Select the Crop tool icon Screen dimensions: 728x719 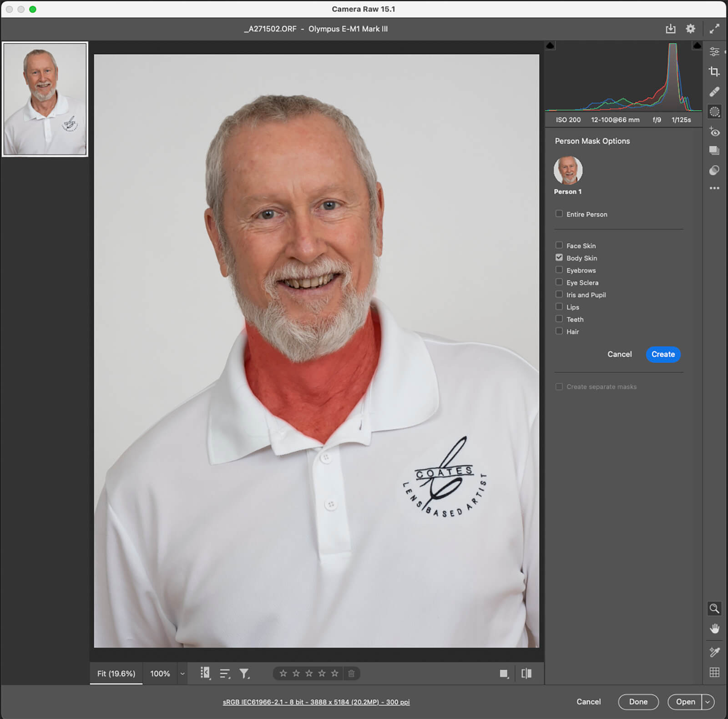(714, 71)
